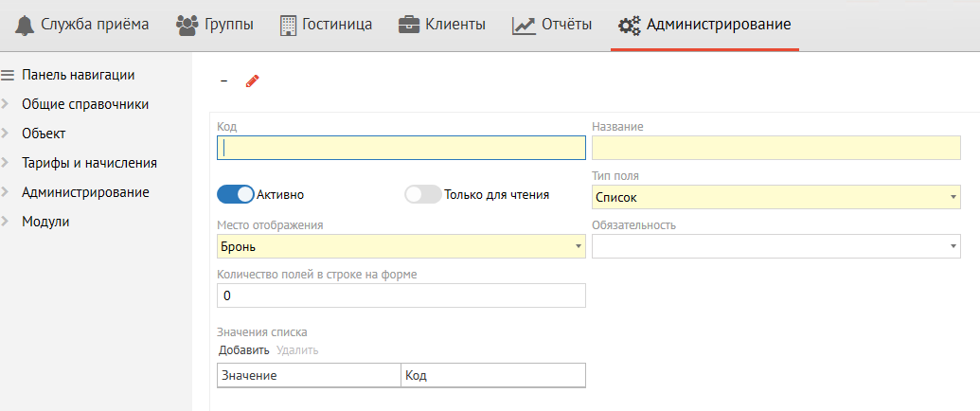Image resolution: width=980 pixels, height=411 pixels.
Task: Click the Количество полей в строке field
Action: [401, 295]
